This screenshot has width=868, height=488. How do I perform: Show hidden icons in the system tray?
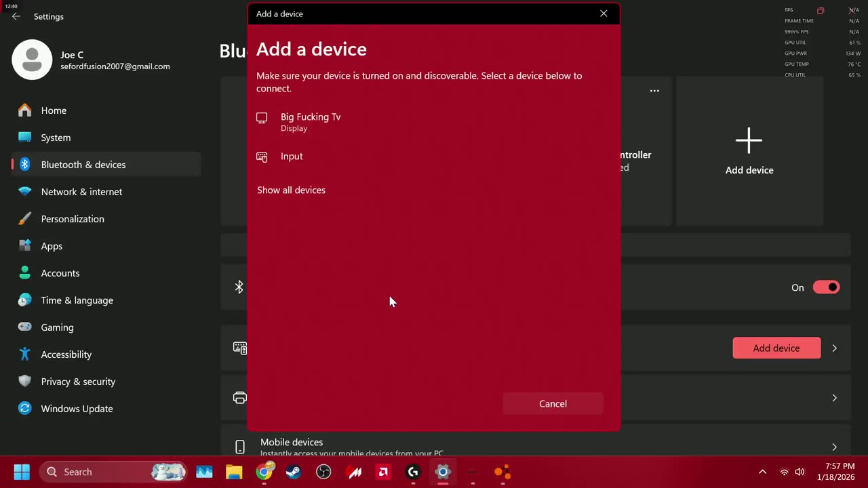pyautogui.click(x=762, y=472)
